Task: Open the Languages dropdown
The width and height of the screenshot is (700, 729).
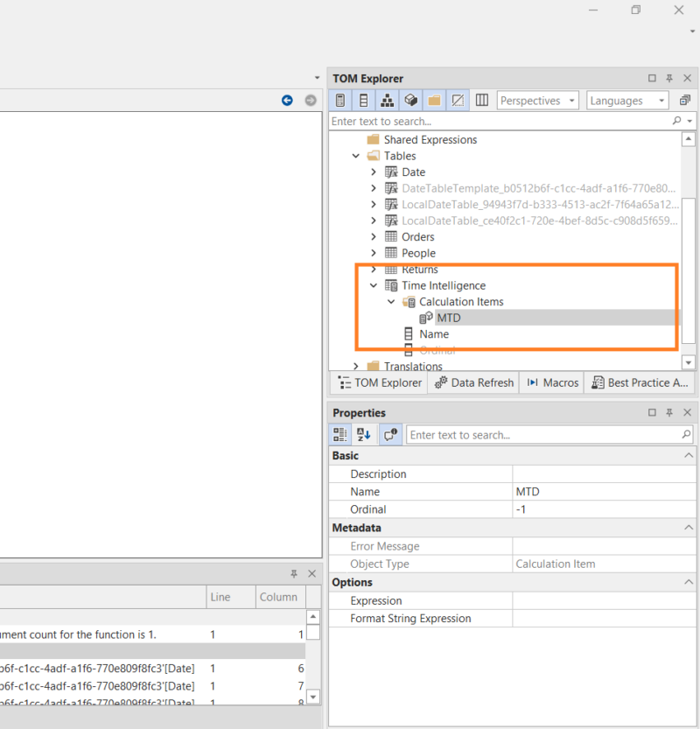Action: coord(627,101)
